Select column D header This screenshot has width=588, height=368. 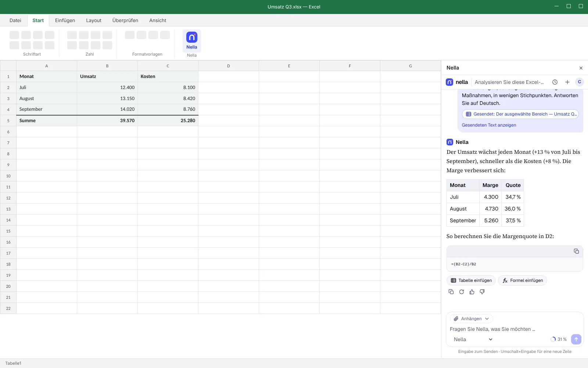[x=229, y=66]
